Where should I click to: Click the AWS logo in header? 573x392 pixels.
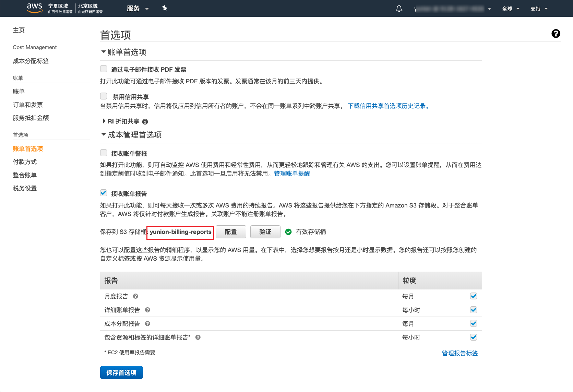(35, 8)
